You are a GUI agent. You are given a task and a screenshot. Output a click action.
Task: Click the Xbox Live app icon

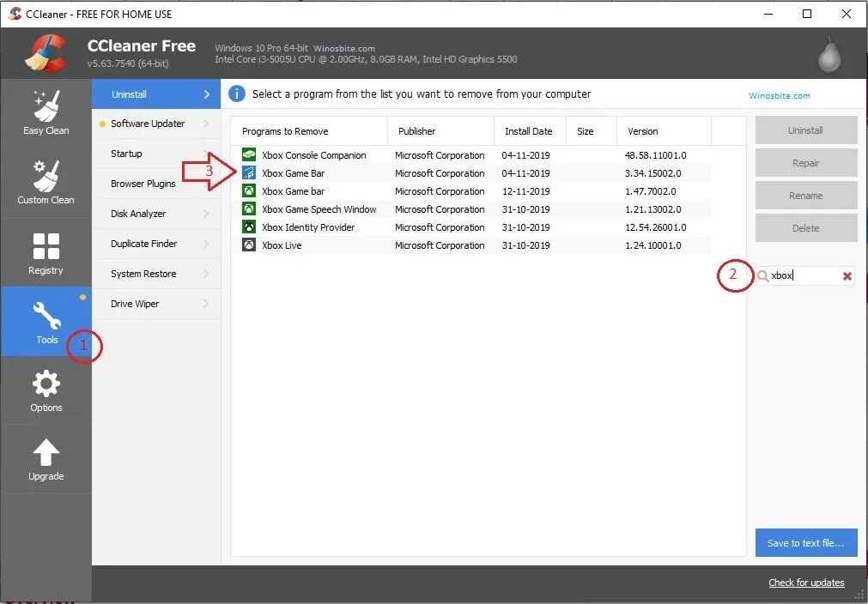point(249,245)
